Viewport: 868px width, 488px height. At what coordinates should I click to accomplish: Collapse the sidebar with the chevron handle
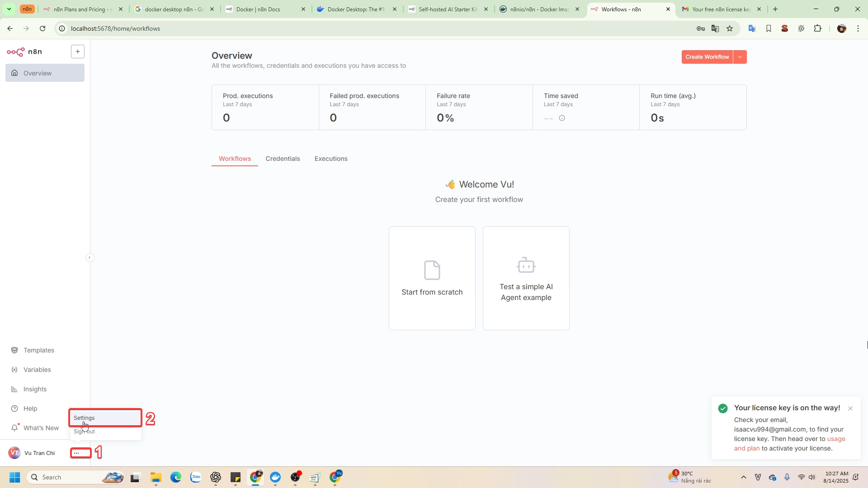pos(90,258)
